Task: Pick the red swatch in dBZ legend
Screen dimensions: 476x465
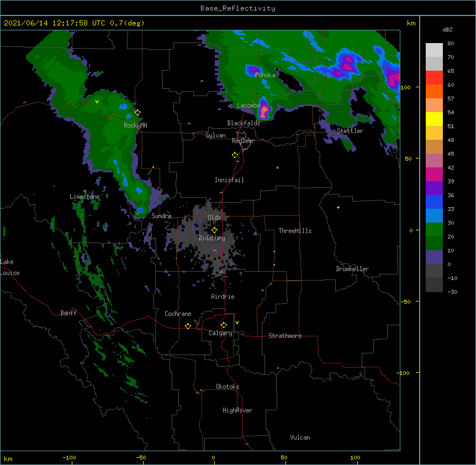Action: coord(434,77)
